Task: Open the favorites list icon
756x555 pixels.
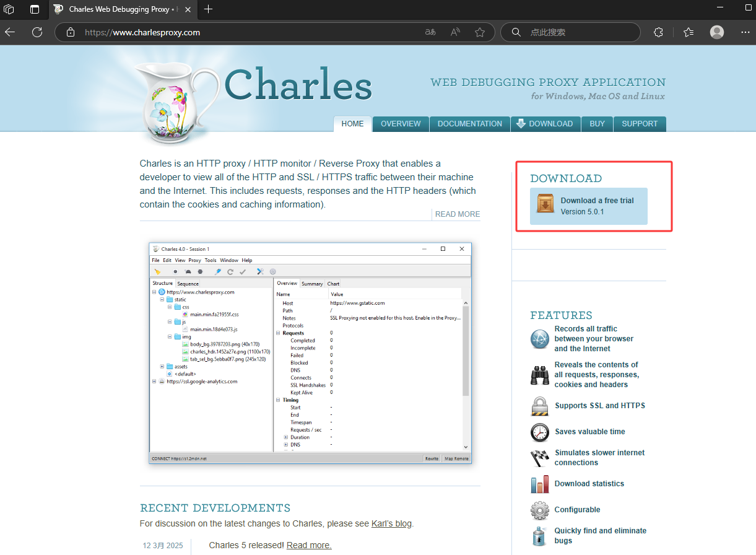Action: [689, 32]
